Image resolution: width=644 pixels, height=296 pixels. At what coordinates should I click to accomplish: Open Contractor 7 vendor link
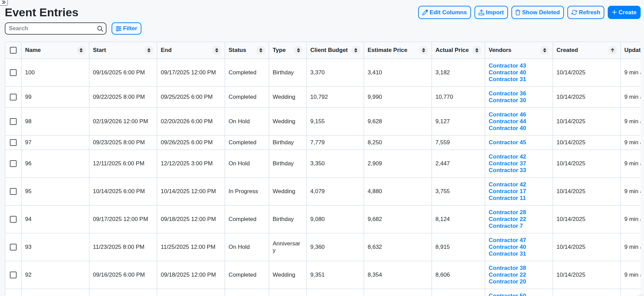tap(505, 226)
